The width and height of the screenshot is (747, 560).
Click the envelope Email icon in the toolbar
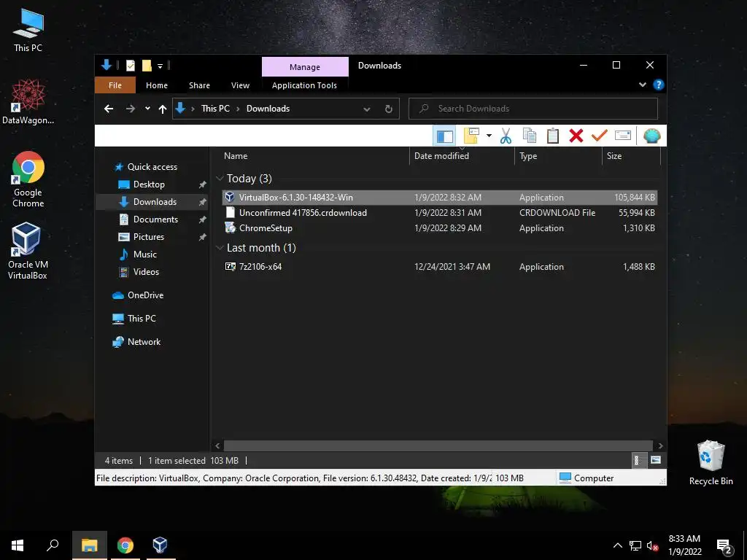tap(623, 136)
